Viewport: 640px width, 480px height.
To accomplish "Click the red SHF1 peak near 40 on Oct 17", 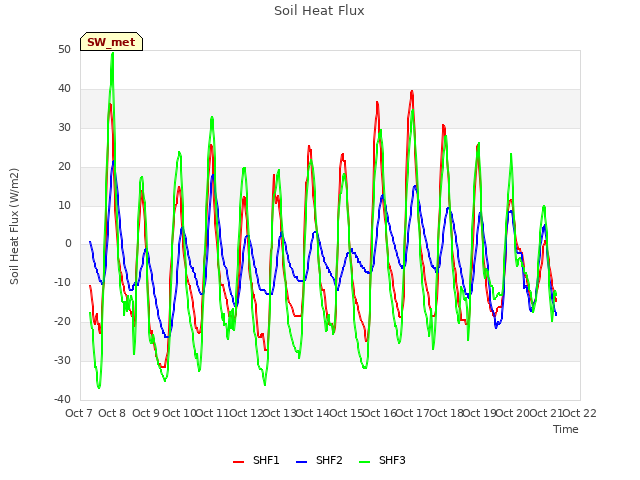I will pos(412,91).
